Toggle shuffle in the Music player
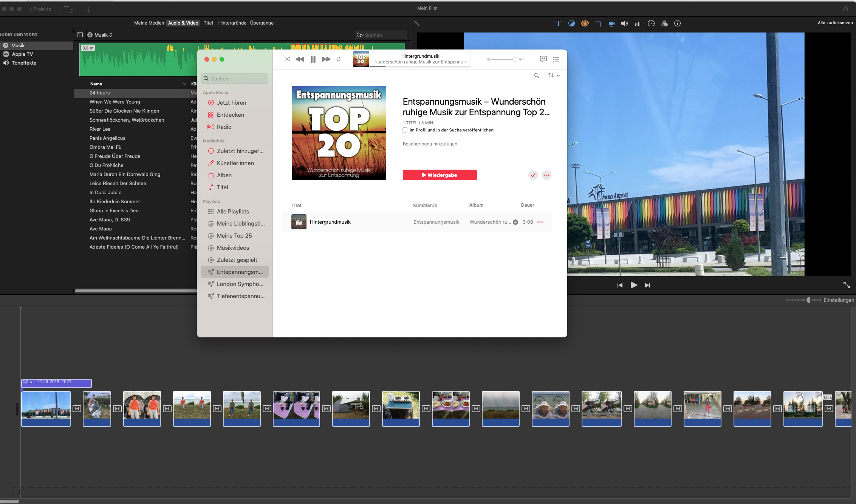This screenshot has height=504, width=856. (287, 59)
